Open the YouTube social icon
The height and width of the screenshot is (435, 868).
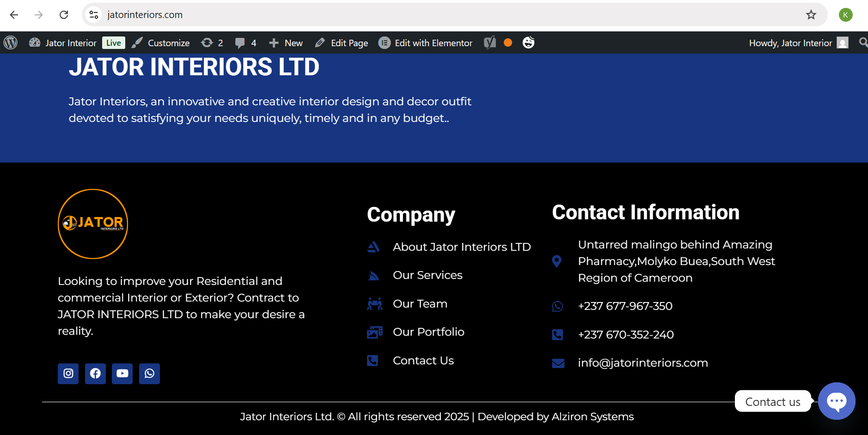click(x=122, y=374)
